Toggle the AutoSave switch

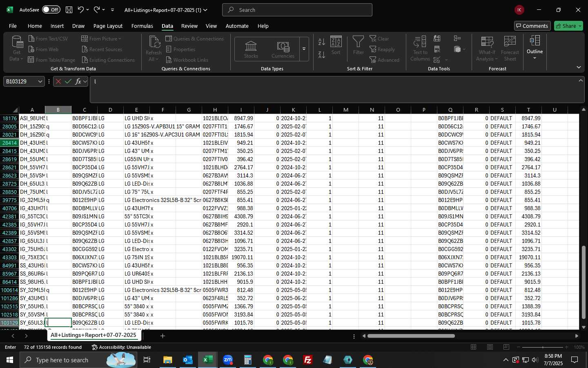coord(51,9)
